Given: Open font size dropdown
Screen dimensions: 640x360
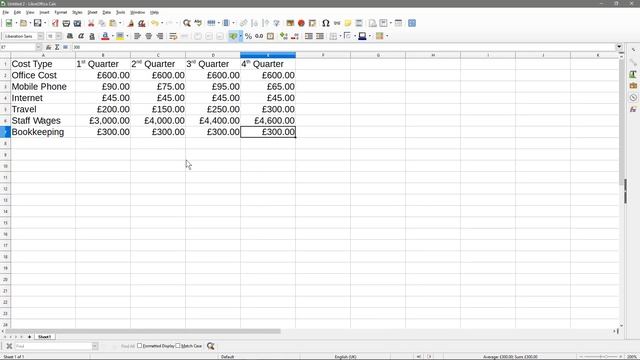Looking at the screenshot, I should (59, 36).
